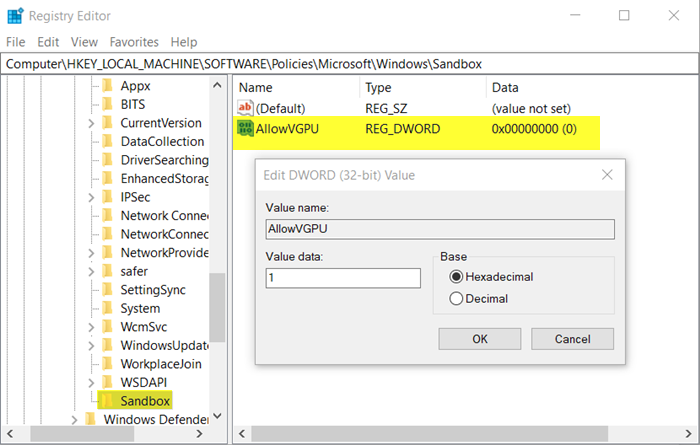Select the CurrentVersion folder icon

(107, 123)
